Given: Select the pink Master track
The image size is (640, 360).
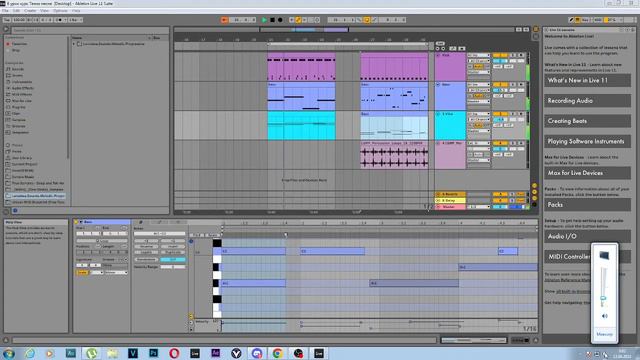Looking at the screenshot, I should [x=450, y=207].
